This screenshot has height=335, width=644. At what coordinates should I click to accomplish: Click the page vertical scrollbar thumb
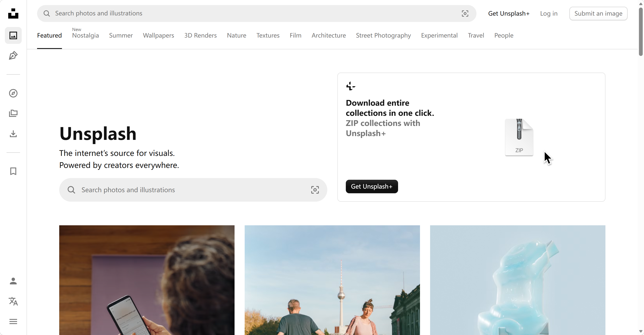(x=641, y=32)
